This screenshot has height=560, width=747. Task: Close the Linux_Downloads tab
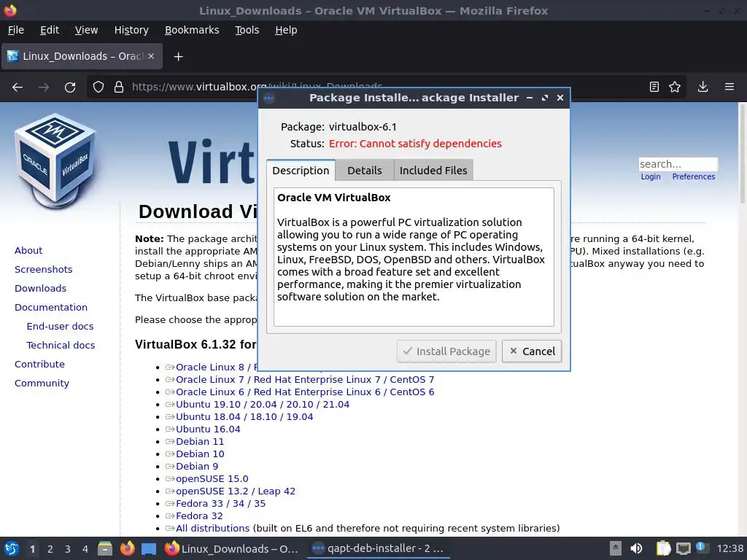pyautogui.click(x=151, y=56)
